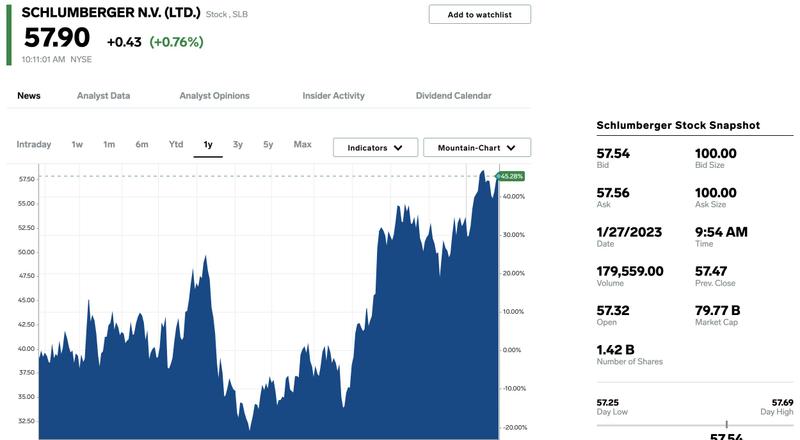The height and width of the screenshot is (440, 800).
Task: Click the Indicators chevron arrow
Action: (x=398, y=148)
